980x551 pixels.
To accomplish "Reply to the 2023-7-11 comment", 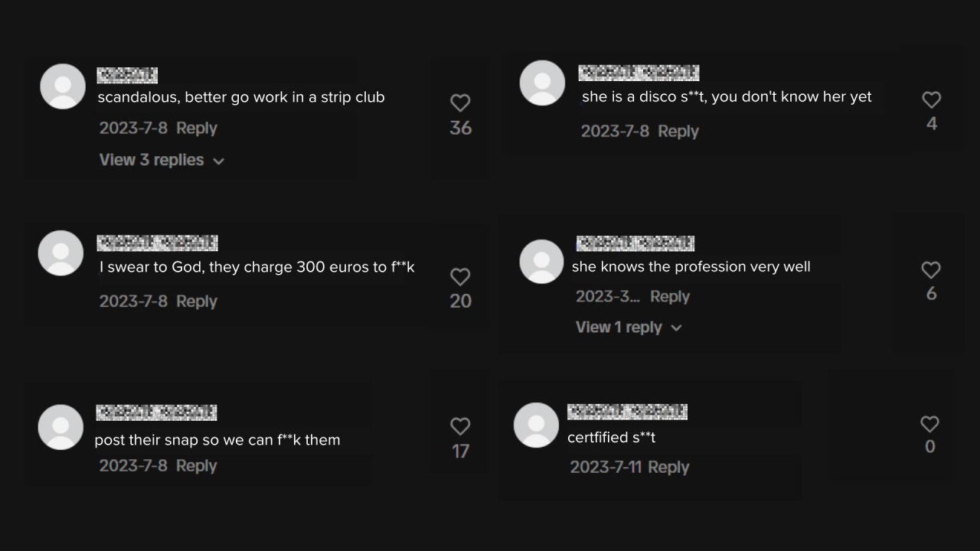I will (x=668, y=467).
